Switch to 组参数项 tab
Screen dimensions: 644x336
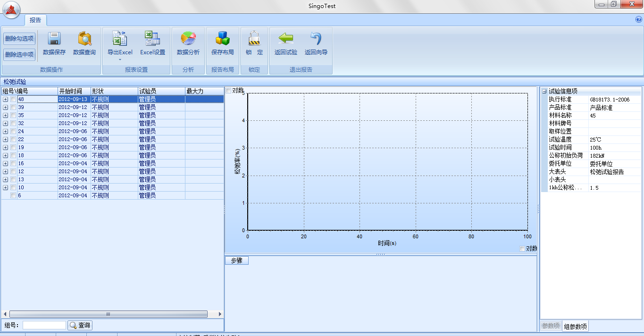(x=576, y=327)
